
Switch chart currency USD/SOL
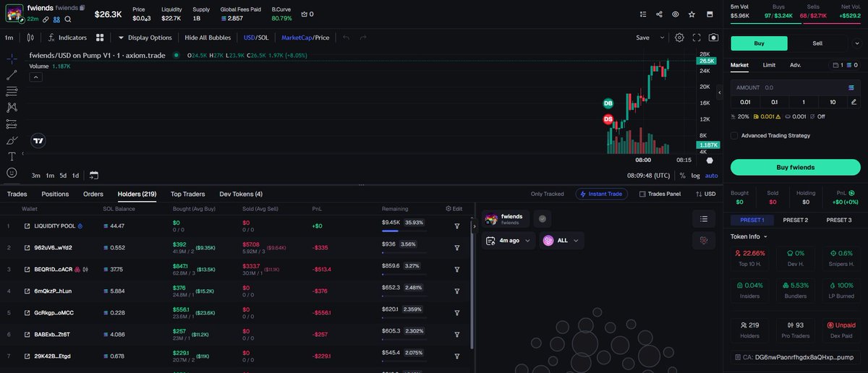256,38
